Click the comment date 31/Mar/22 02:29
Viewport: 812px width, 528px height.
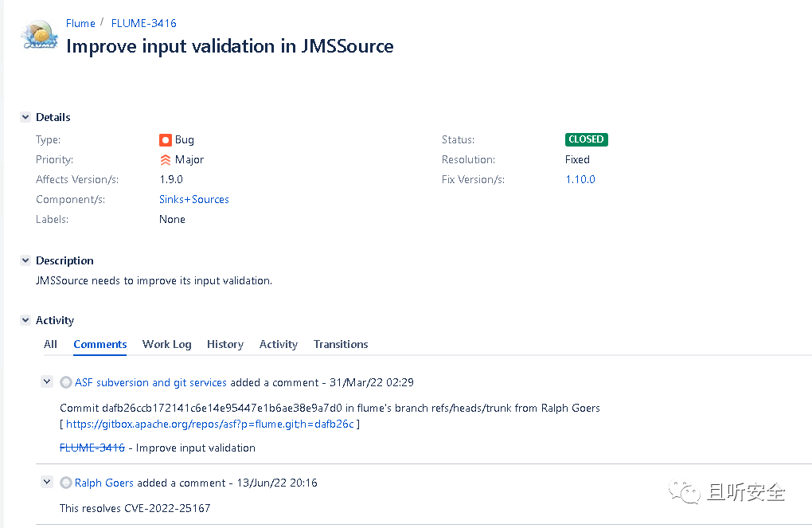point(371,382)
